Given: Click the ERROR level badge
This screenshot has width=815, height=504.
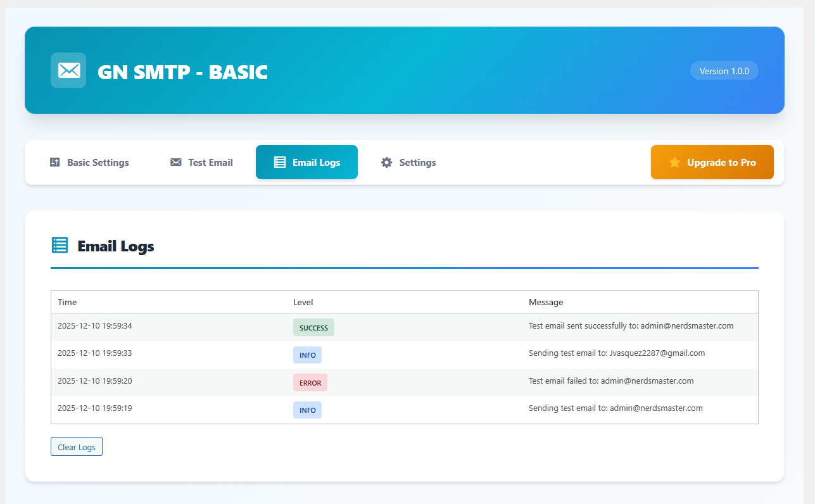Looking at the screenshot, I should coord(310,382).
